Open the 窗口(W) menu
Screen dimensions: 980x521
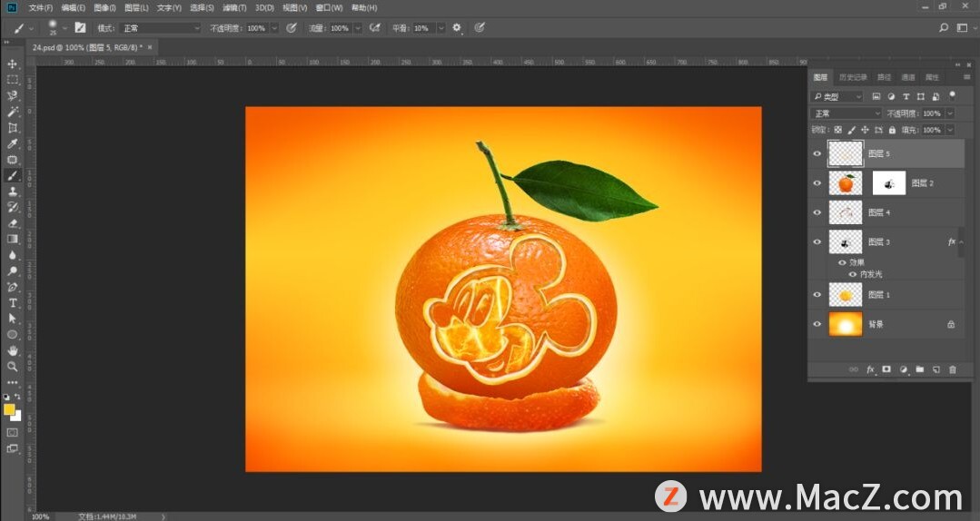coord(330,7)
